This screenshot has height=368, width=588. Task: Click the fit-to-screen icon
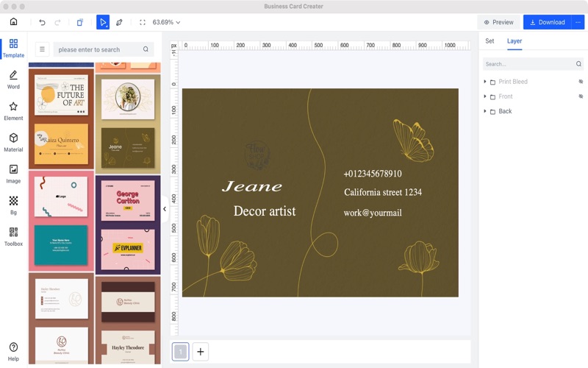[143, 22]
